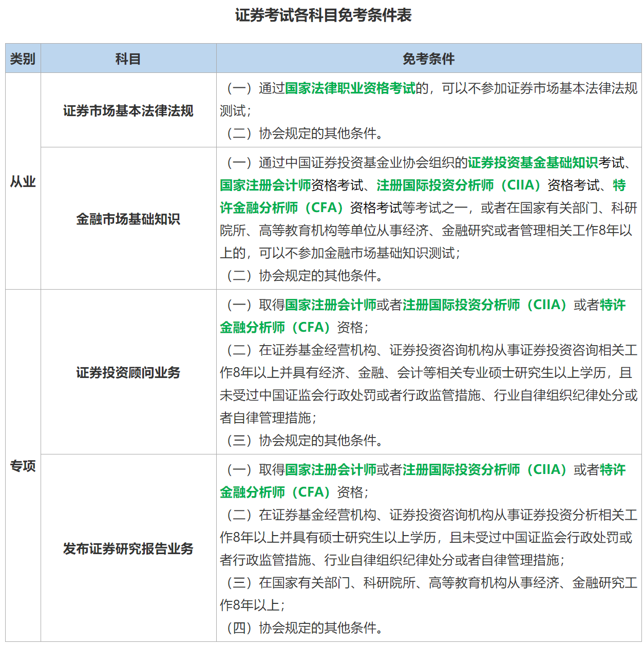Click "（三）在国家有关部门" clause in the last row

[x=288, y=583]
